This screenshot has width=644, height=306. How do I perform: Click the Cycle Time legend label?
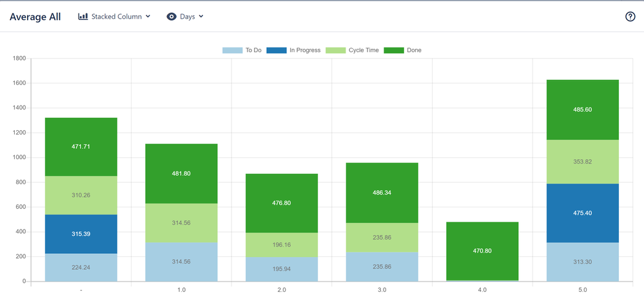click(x=364, y=50)
